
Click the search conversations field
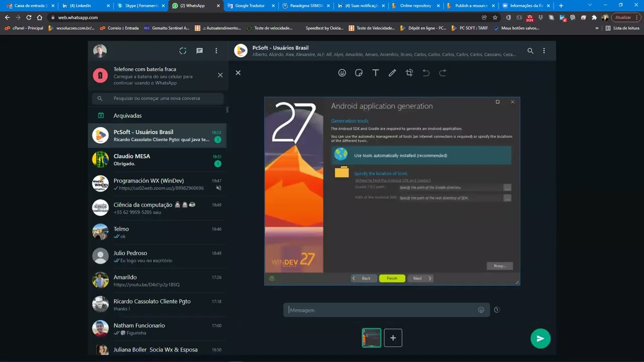coord(158,99)
